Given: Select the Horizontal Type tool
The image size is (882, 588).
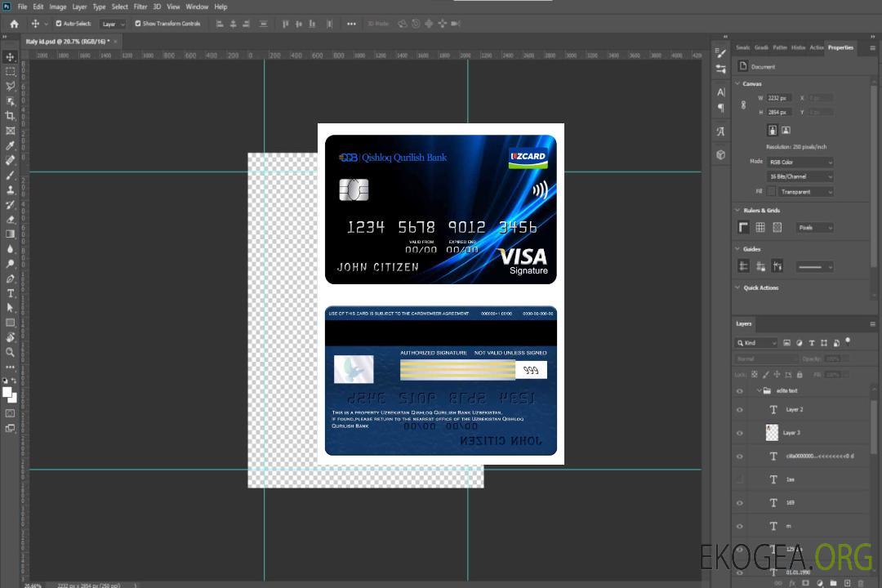Looking at the screenshot, I should pos(11,293).
